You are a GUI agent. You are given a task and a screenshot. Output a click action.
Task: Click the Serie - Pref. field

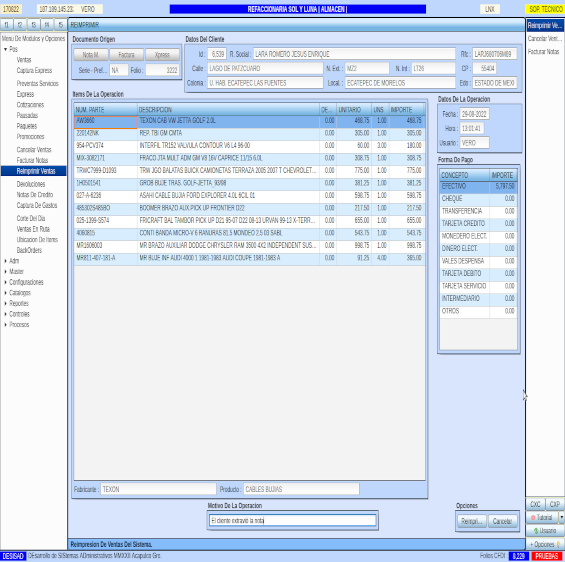(x=119, y=70)
